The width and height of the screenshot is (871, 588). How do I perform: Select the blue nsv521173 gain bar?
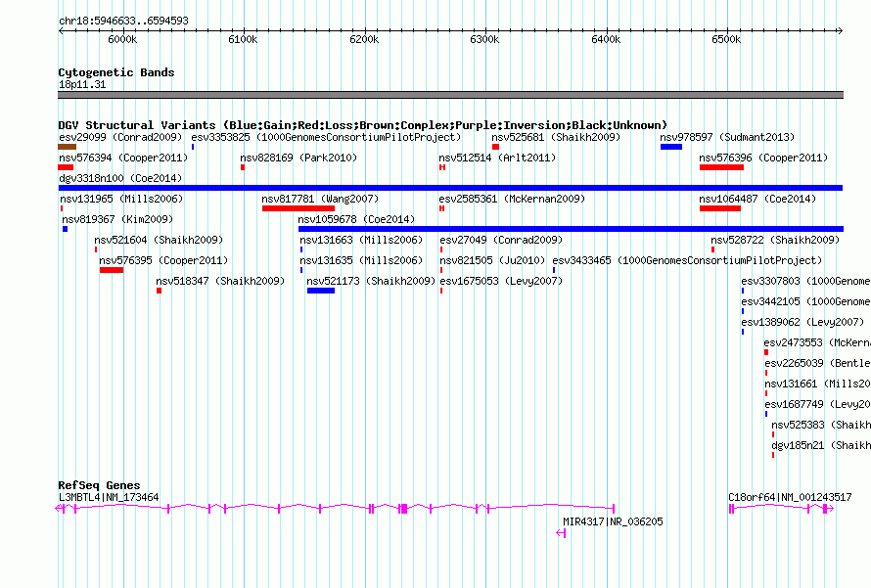321,291
